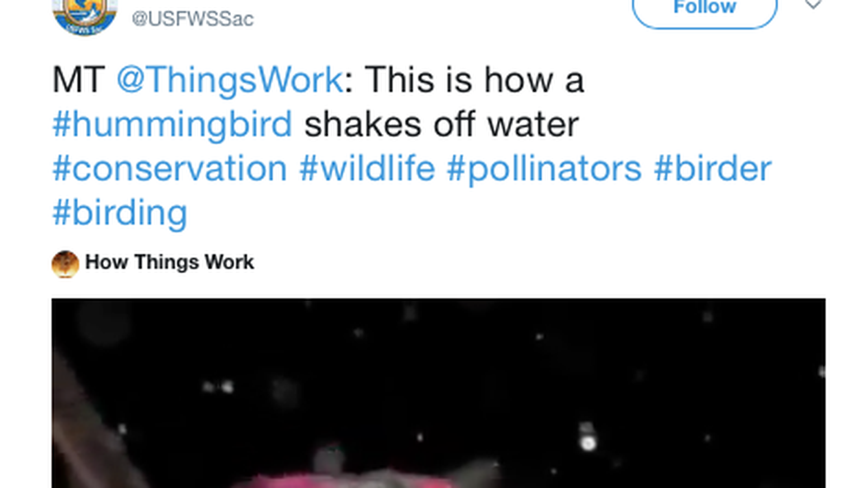Click the "This is how a" tweet text
This screenshot has height=488, width=868.
click(x=474, y=80)
